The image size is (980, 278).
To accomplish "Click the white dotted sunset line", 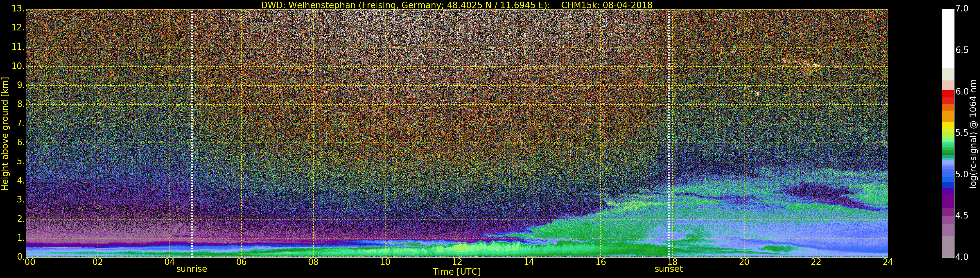I will 669,133.
